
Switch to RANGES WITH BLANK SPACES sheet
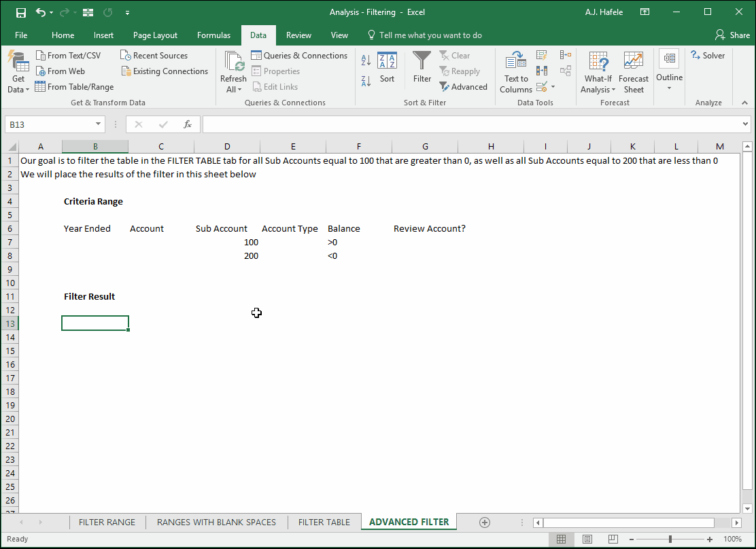[x=216, y=522]
